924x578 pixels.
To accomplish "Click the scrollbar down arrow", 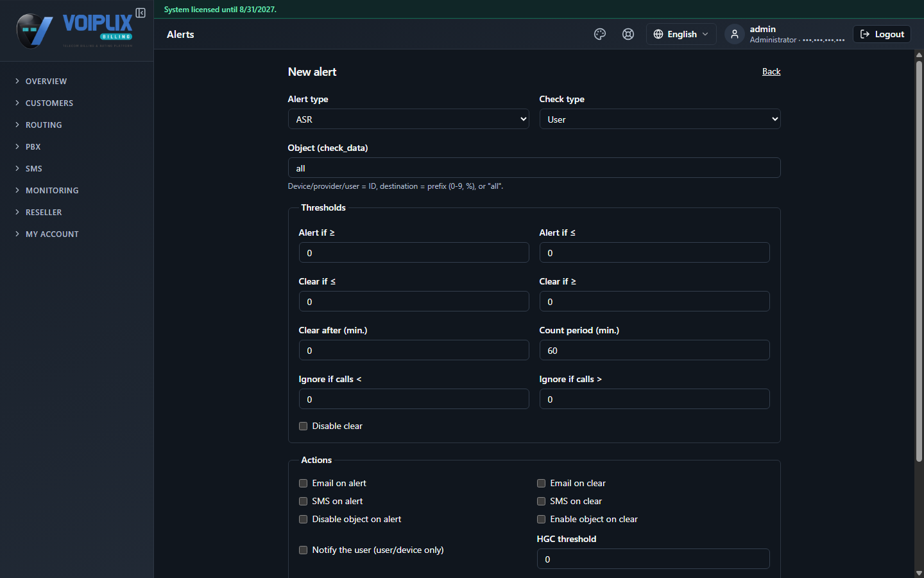I will point(919,573).
